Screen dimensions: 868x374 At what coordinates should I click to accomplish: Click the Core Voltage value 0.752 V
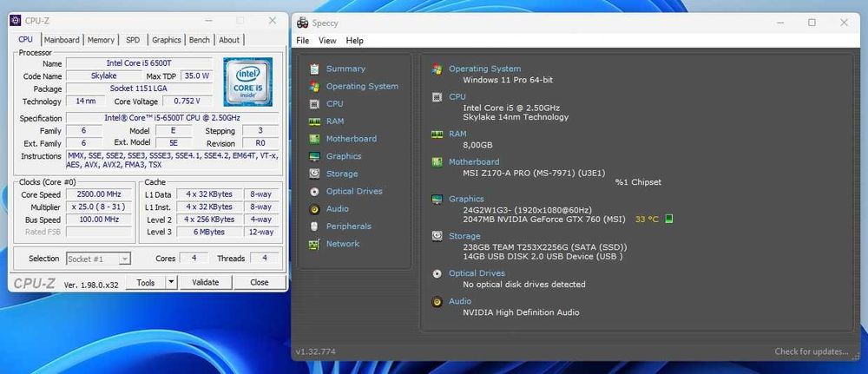coord(186,102)
